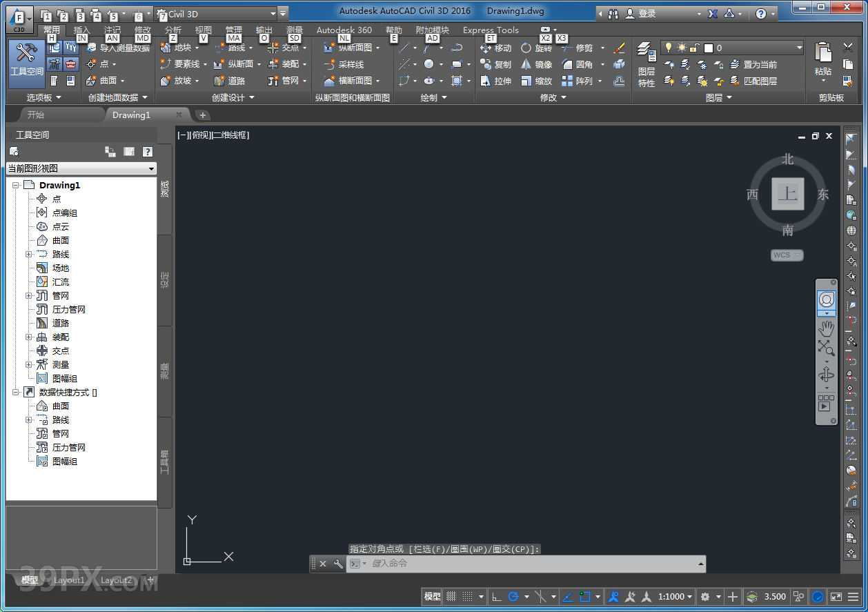Click the Zoom Extents icon in navigation bar
The width and height of the screenshot is (868, 612).
(826, 348)
